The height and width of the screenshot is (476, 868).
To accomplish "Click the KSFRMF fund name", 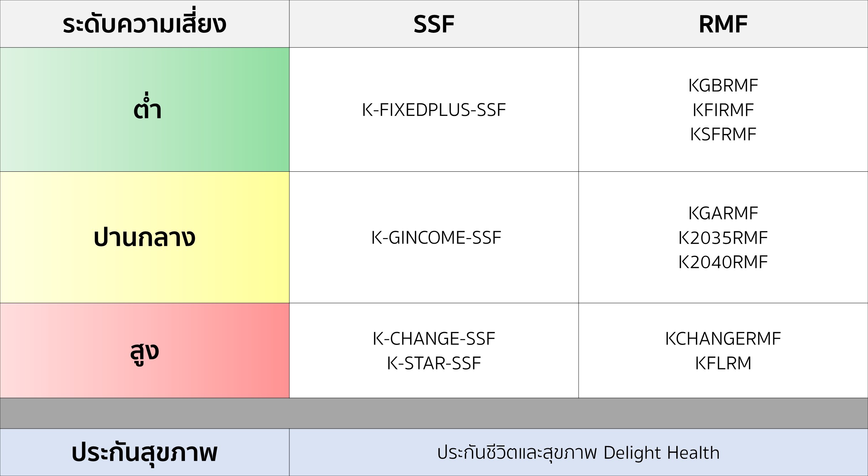I will [723, 134].
